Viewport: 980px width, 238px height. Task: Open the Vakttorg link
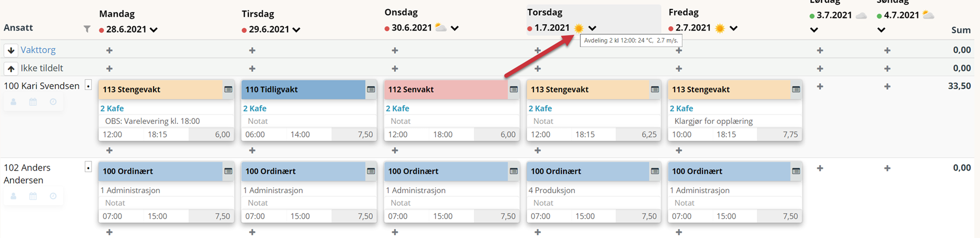38,49
